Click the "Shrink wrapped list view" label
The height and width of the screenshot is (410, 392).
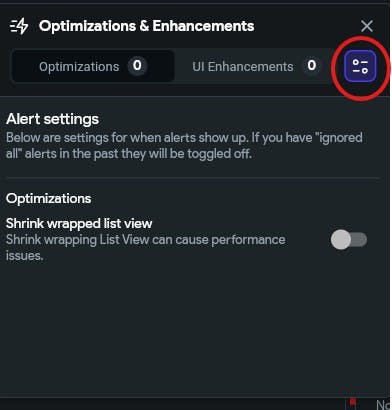pyautogui.click(x=79, y=223)
